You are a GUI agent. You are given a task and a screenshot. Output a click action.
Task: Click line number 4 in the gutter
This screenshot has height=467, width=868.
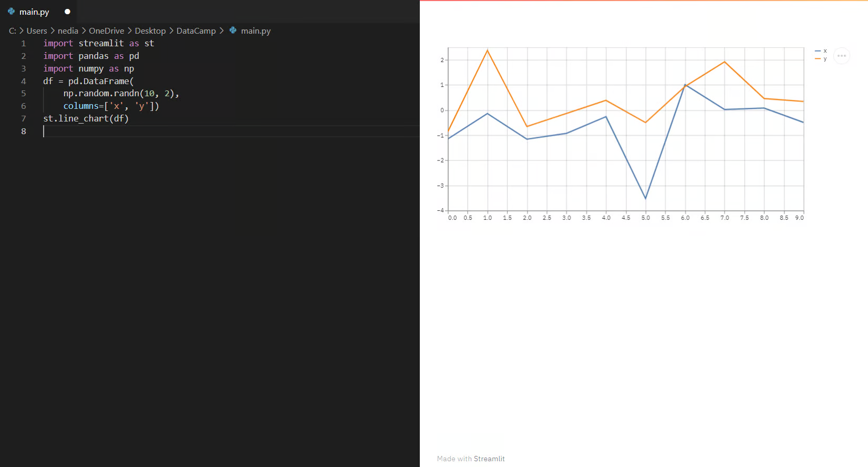24,81
